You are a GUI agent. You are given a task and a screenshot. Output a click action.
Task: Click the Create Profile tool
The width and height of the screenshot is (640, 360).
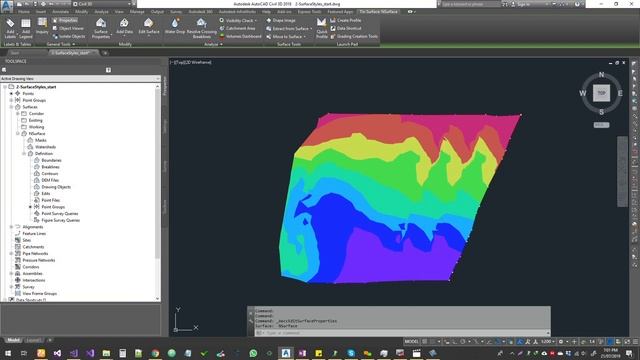(x=345, y=20)
